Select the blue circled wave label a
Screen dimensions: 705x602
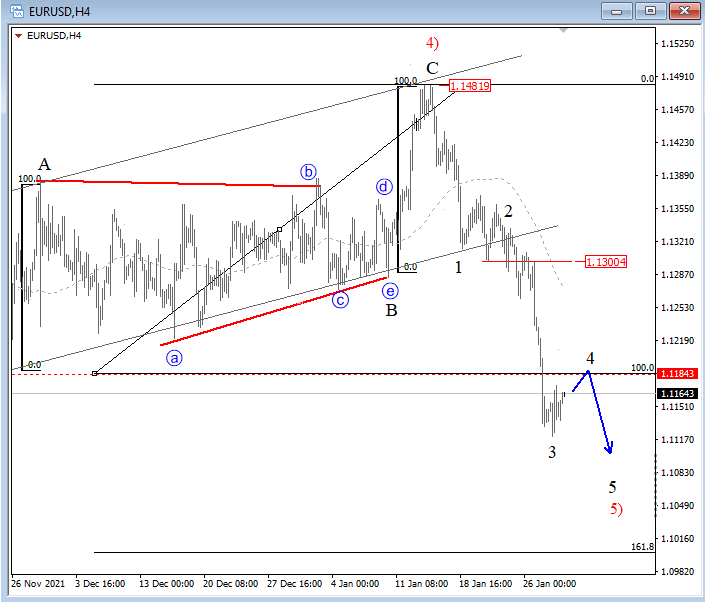tap(174, 358)
